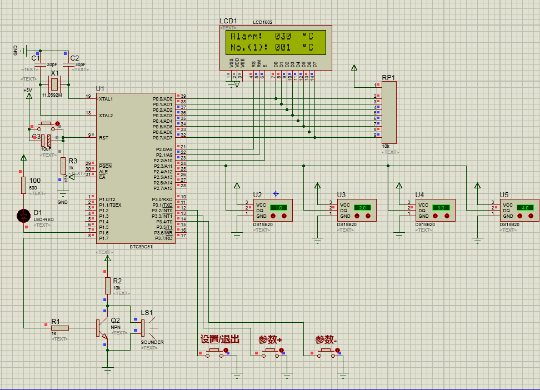The image size is (540, 390).
Task: Select the LCD1 display module
Action: pos(276,48)
